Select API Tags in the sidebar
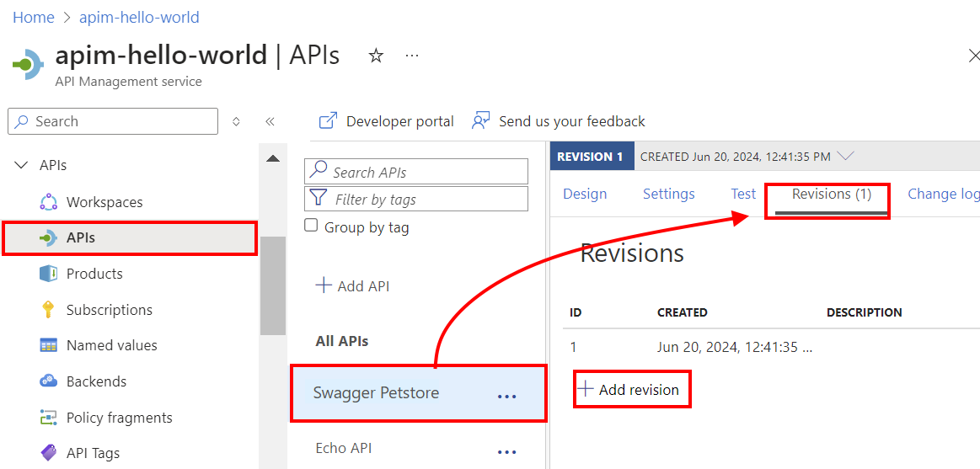This screenshot has width=980, height=469. (94, 453)
